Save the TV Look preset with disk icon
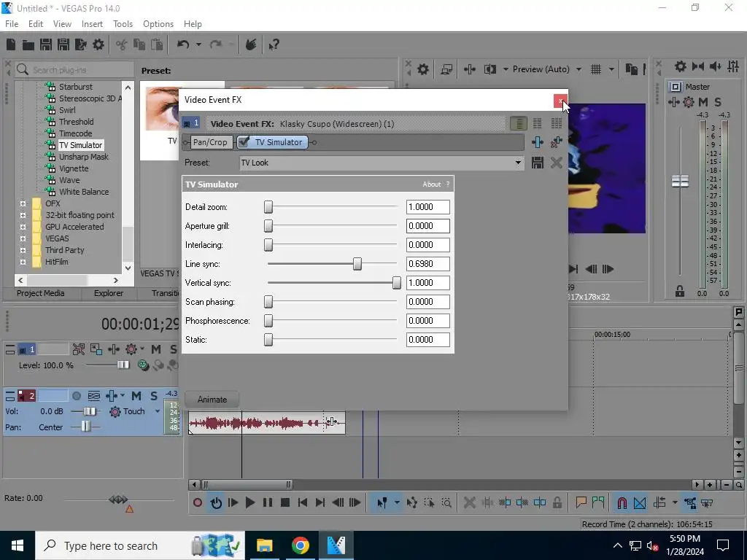Screen dimensions: 747x560 538,163
